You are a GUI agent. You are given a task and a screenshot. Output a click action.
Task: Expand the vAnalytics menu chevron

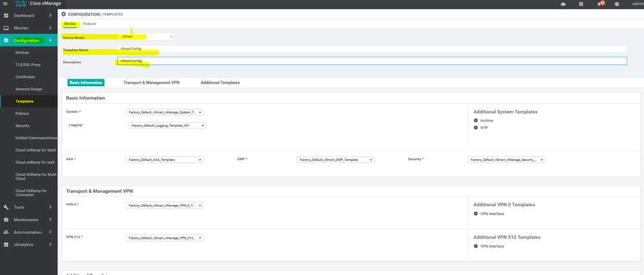[x=50, y=244]
